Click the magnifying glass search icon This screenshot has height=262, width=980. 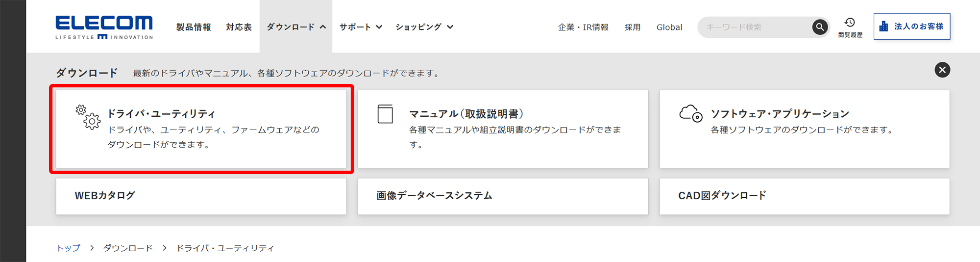820,27
